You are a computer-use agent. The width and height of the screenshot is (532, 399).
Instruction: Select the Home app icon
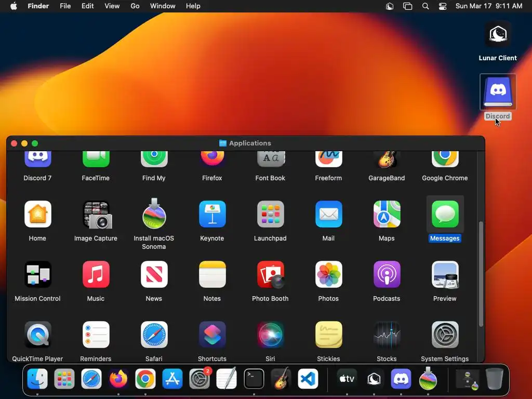coord(37,214)
